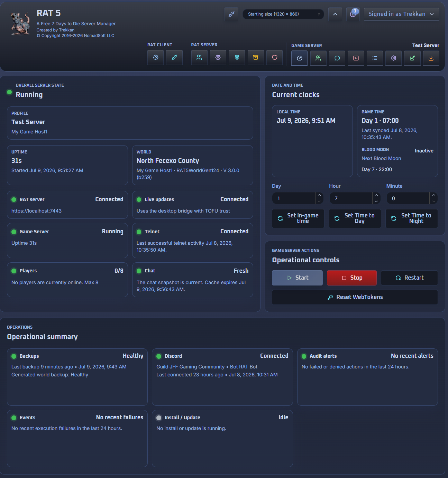448x478 pixels.
Task: Click the red Stop button
Action: pos(352,278)
